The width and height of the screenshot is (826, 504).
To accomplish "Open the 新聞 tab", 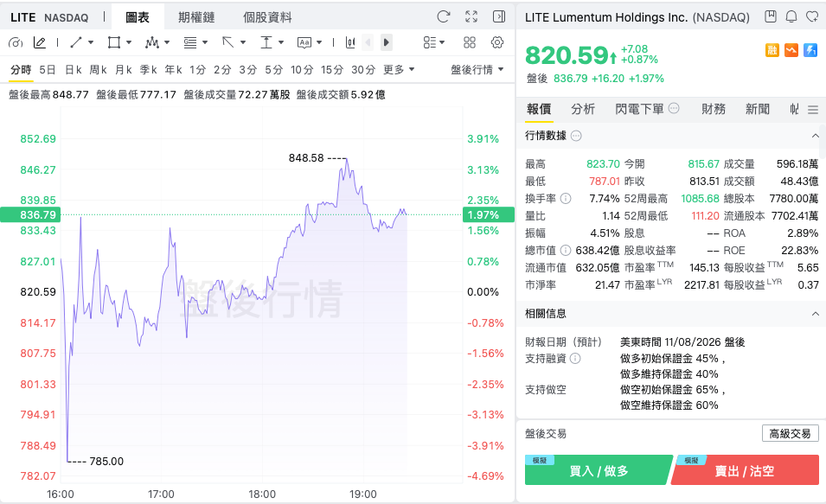I will tap(757, 109).
